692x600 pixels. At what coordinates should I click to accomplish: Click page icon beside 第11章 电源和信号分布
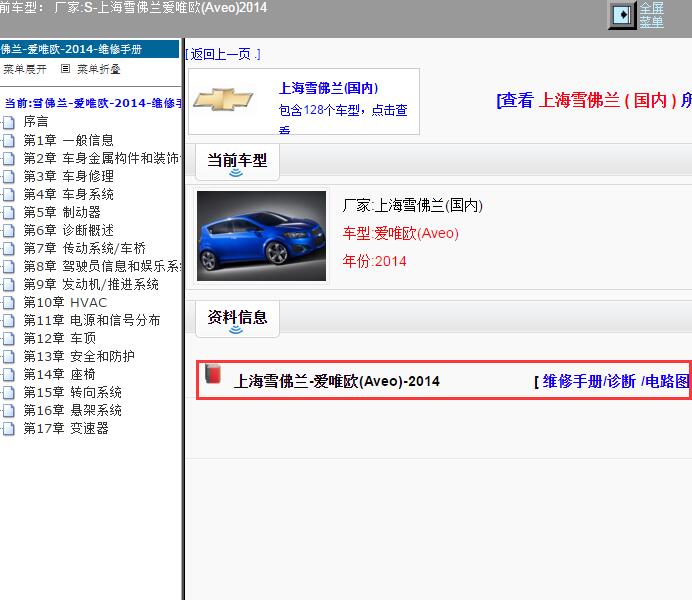pyautogui.click(x=9, y=321)
